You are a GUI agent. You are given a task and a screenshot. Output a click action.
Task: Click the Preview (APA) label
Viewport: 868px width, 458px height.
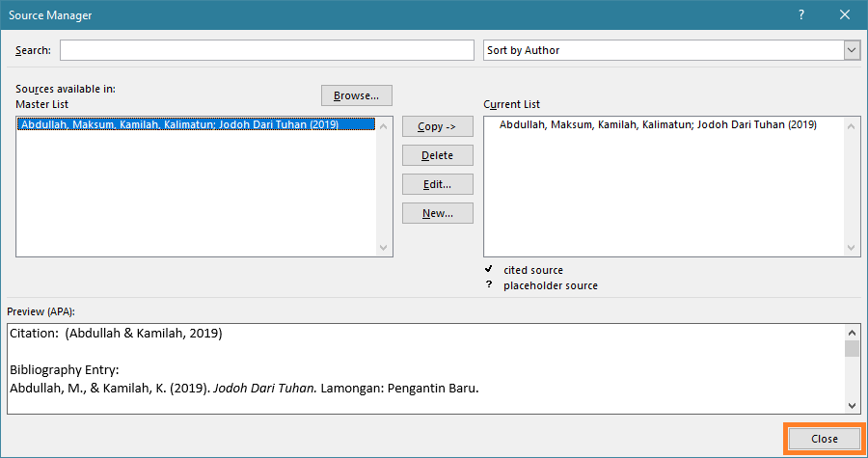pyautogui.click(x=41, y=311)
